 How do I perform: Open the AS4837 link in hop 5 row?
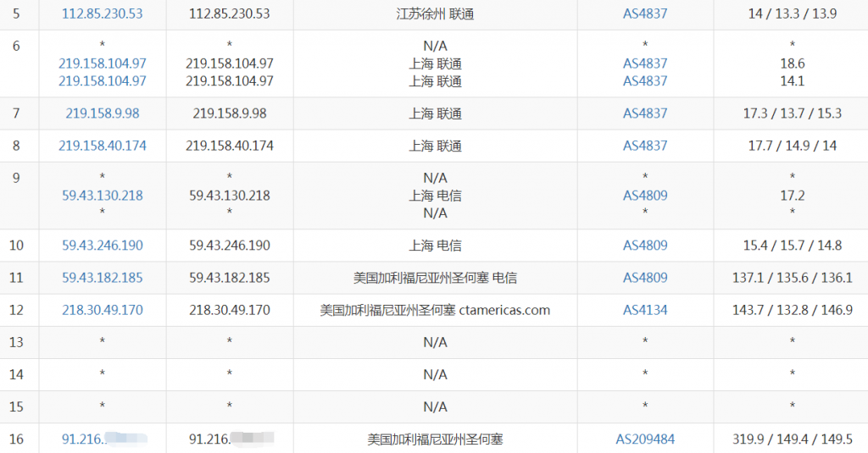coord(645,14)
